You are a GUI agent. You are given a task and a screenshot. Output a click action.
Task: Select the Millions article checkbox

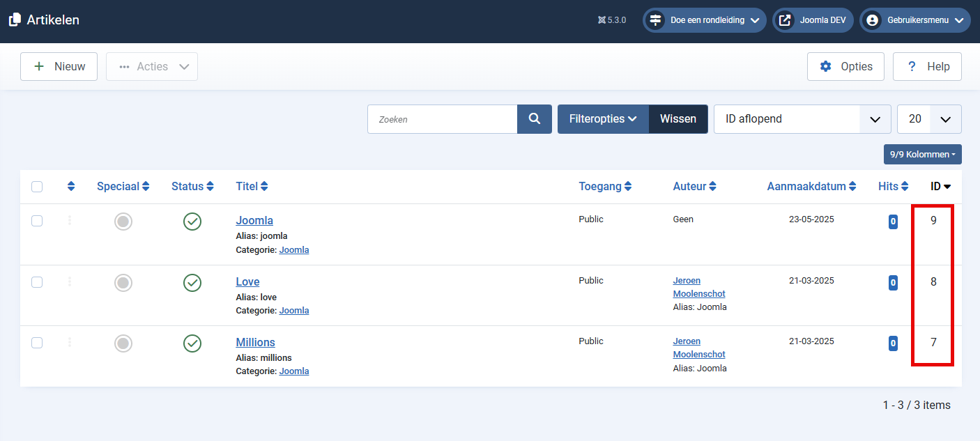click(37, 343)
